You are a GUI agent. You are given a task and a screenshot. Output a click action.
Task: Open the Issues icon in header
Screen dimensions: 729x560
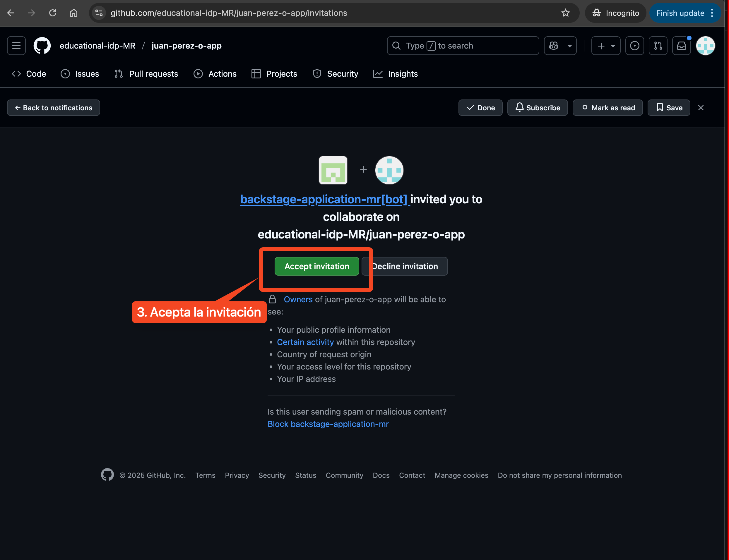pyautogui.click(x=634, y=46)
